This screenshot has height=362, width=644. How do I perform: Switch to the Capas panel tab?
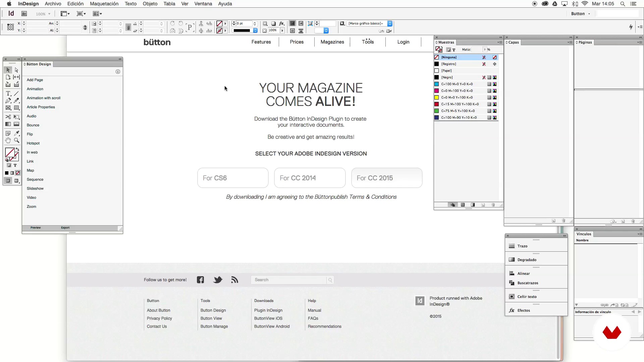pos(513,42)
